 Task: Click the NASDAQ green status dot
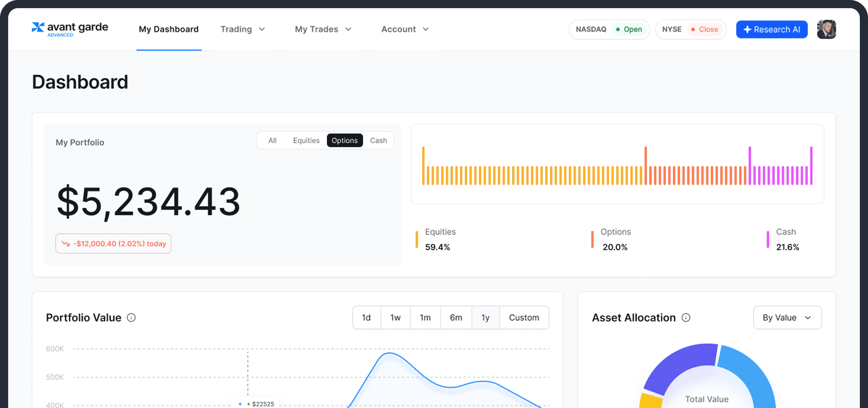618,29
